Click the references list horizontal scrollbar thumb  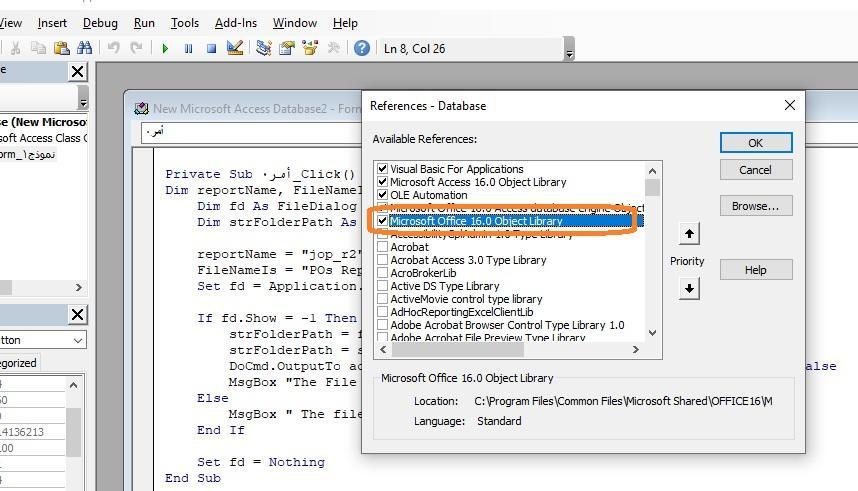(x=457, y=349)
